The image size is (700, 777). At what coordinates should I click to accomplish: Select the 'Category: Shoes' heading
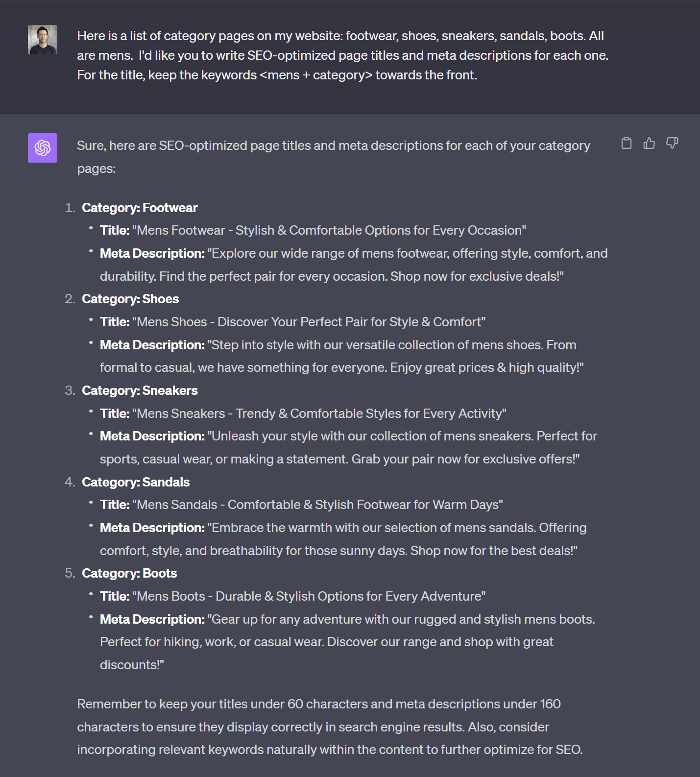click(x=130, y=299)
